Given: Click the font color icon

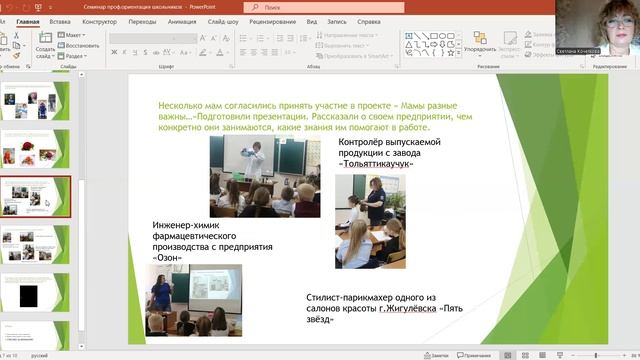Looking at the screenshot, I should [220, 53].
